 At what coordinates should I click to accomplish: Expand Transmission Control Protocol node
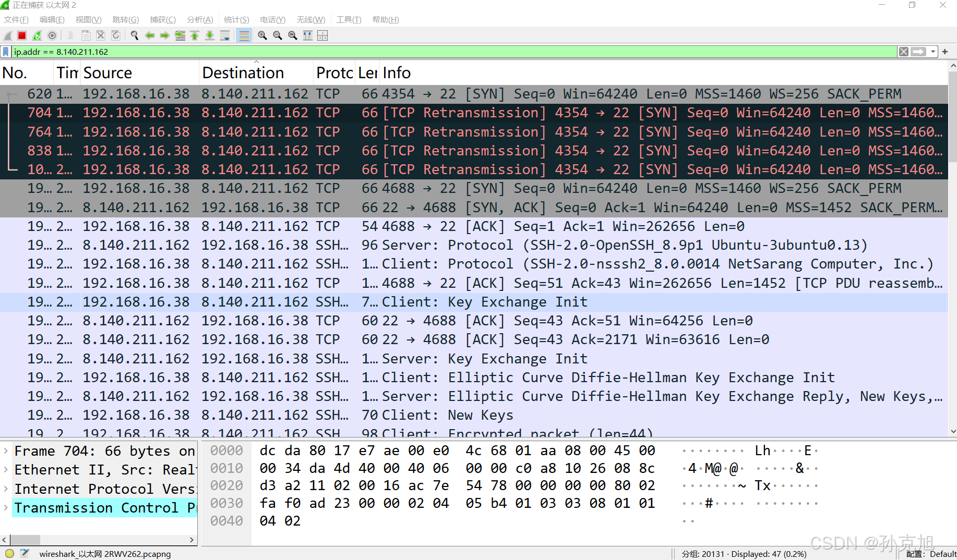click(6, 508)
